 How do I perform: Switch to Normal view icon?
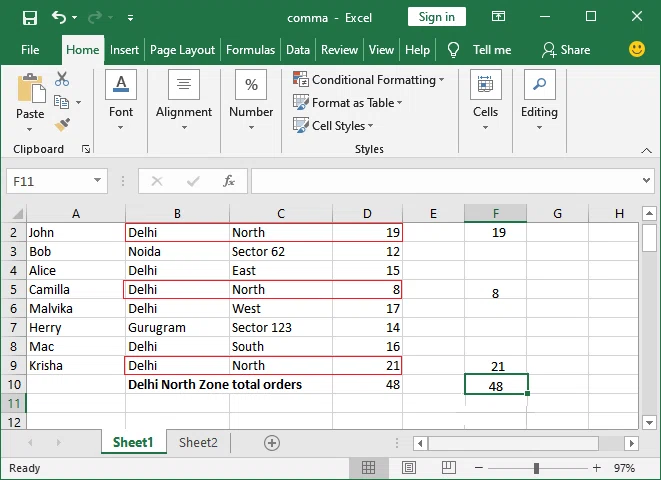pyautogui.click(x=368, y=467)
